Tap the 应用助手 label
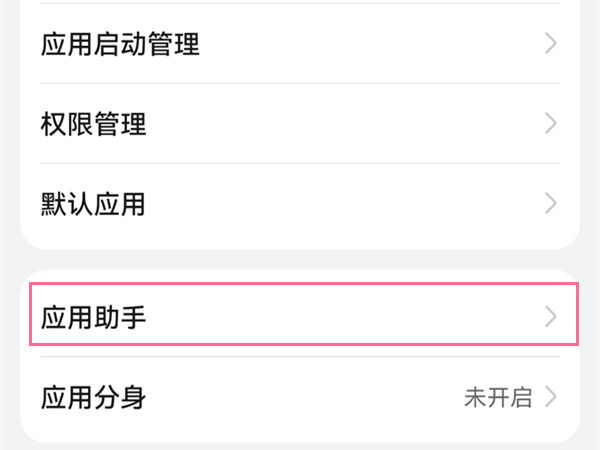This screenshot has width=600, height=450. point(94,317)
